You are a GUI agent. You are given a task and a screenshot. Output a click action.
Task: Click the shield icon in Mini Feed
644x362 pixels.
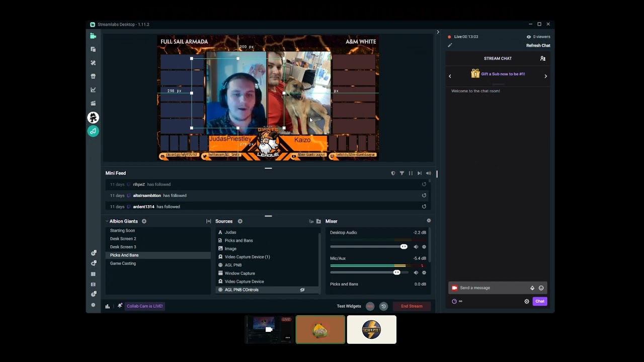(393, 173)
